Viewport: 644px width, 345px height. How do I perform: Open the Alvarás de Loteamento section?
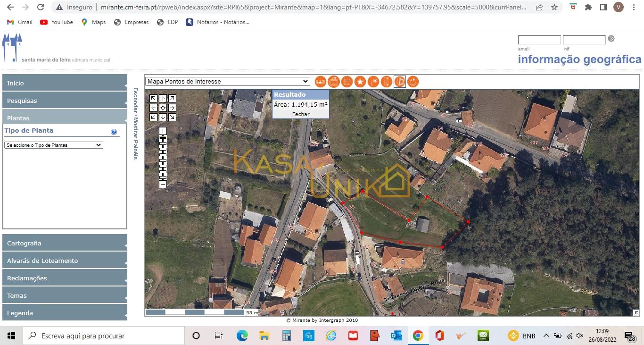[x=65, y=261]
